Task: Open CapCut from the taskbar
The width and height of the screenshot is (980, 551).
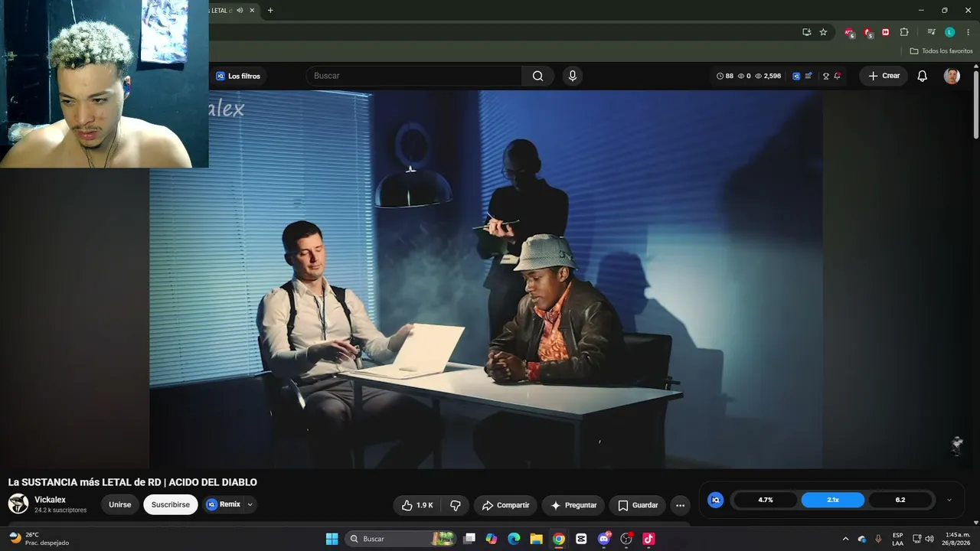Action: point(581,539)
